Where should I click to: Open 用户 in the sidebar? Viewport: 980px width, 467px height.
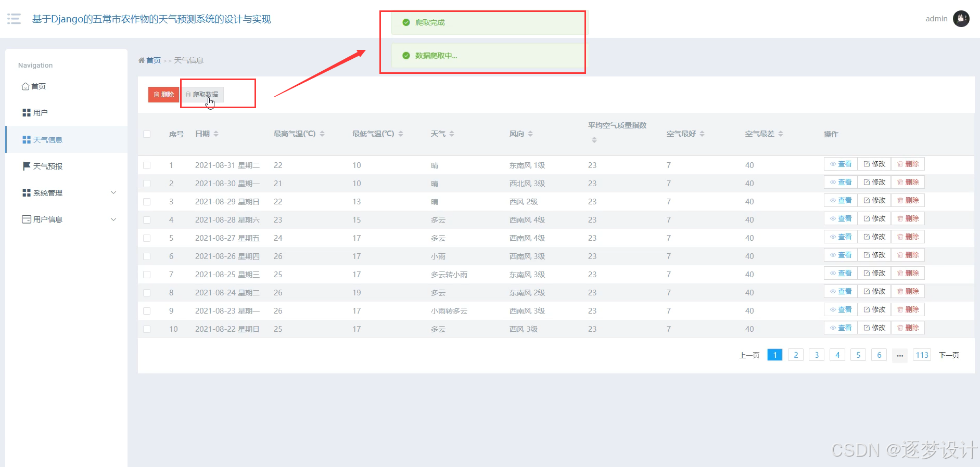[x=35, y=113]
